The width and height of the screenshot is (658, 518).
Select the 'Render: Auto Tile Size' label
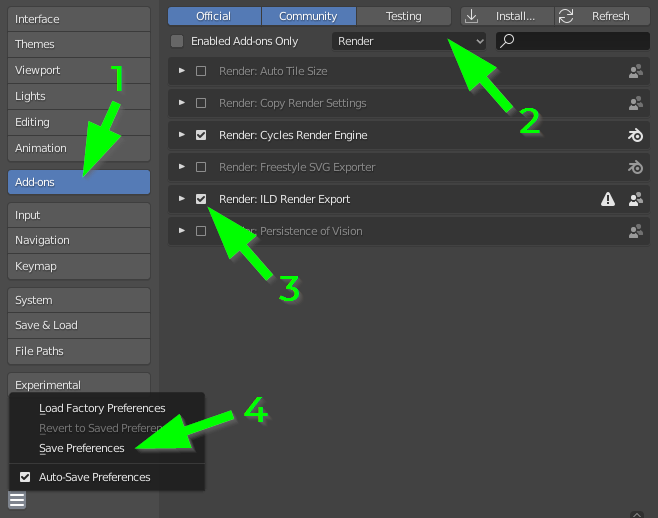(273, 71)
